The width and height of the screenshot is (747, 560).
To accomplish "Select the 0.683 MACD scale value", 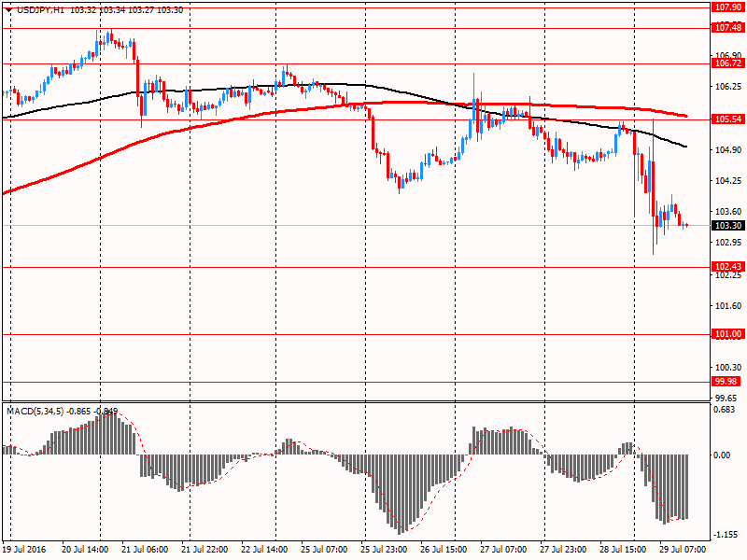I will click(725, 410).
